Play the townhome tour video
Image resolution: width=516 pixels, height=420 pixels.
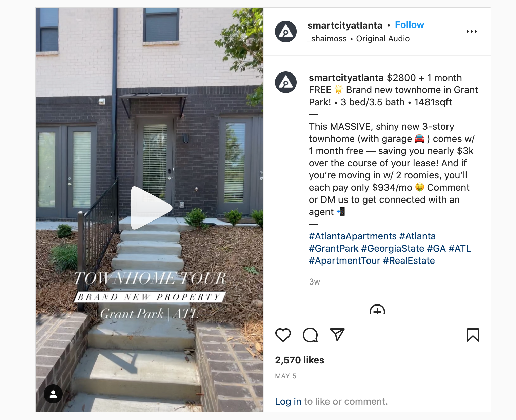pyautogui.click(x=151, y=208)
